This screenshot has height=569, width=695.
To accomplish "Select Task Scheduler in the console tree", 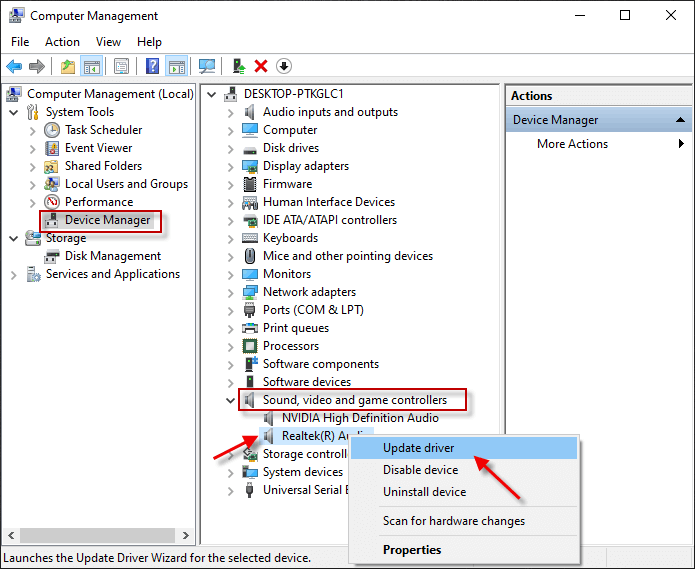I will coord(103,130).
